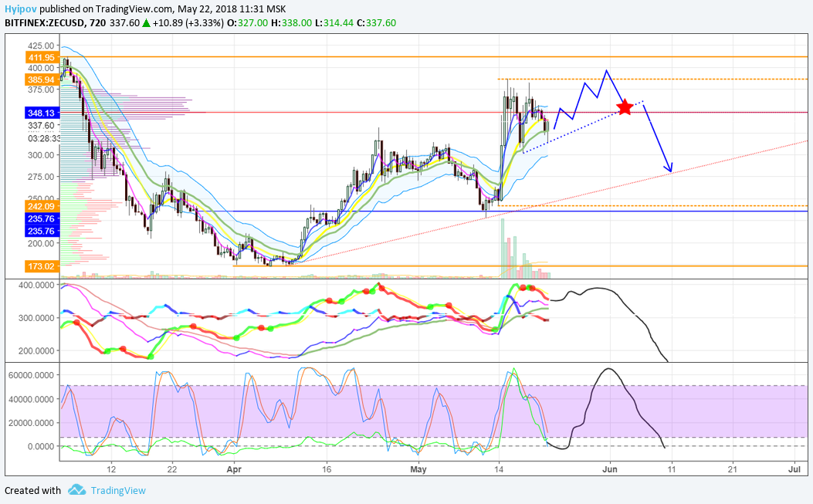The height and width of the screenshot is (504, 813).
Task: Click the 22 date label on time axis
Action: point(172,469)
